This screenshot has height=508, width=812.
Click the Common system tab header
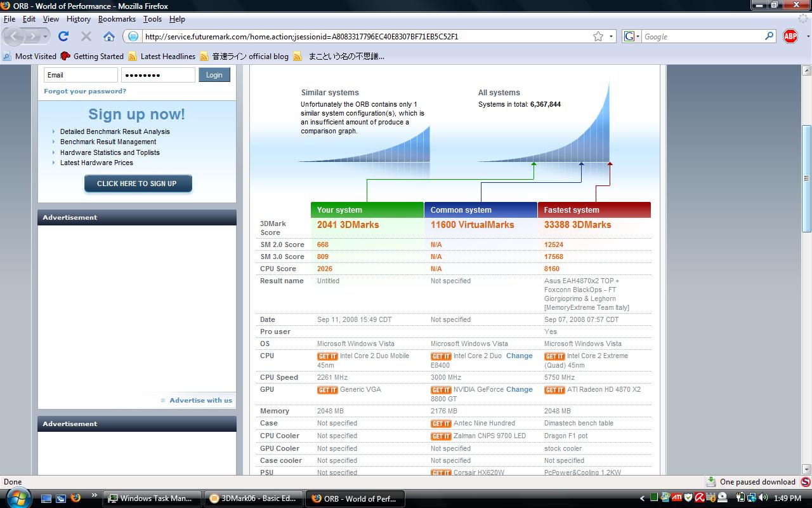[x=481, y=210]
